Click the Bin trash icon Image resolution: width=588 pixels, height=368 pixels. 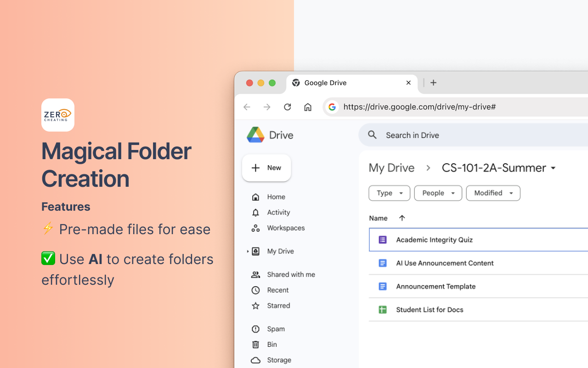pos(256,345)
